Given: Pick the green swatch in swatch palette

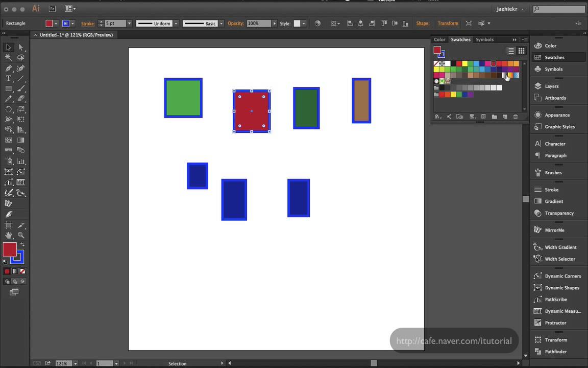Looking at the screenshot, I should coord(470,63).
